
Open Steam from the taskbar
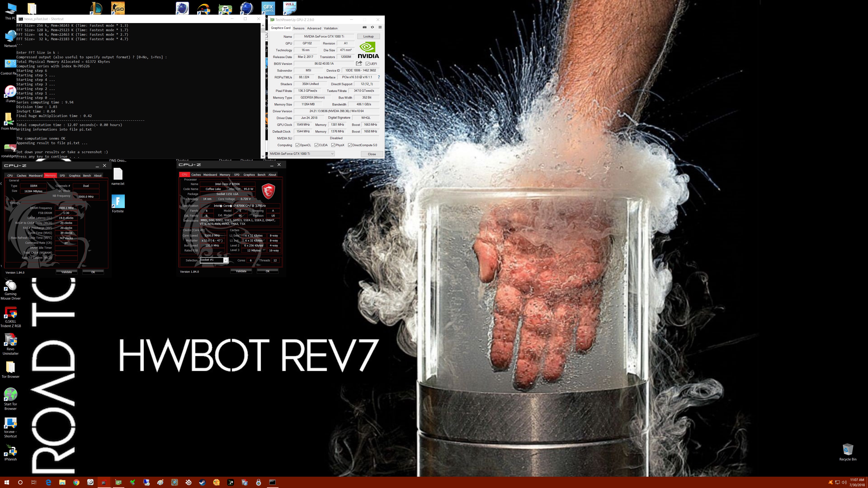click(x=202, y=482)
